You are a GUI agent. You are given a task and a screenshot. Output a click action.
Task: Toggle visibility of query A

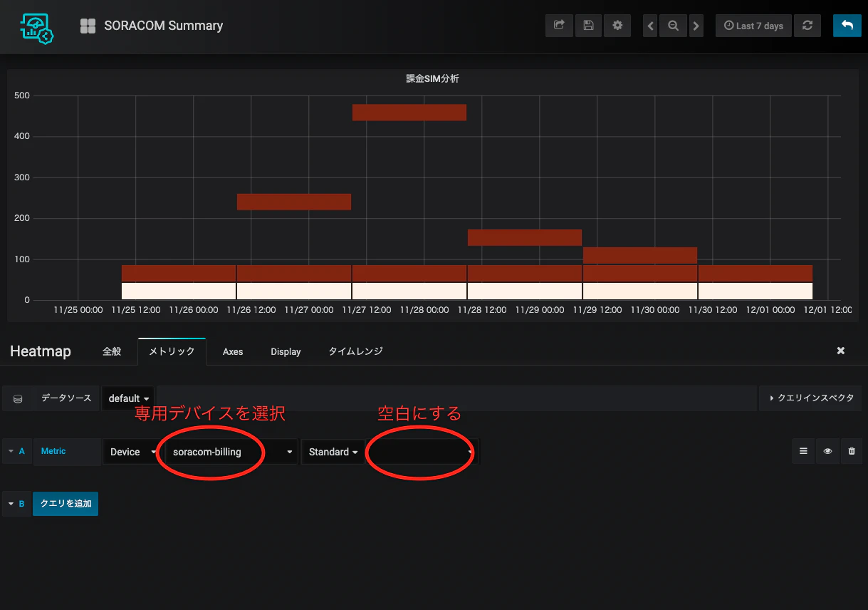tap(827, 451)
